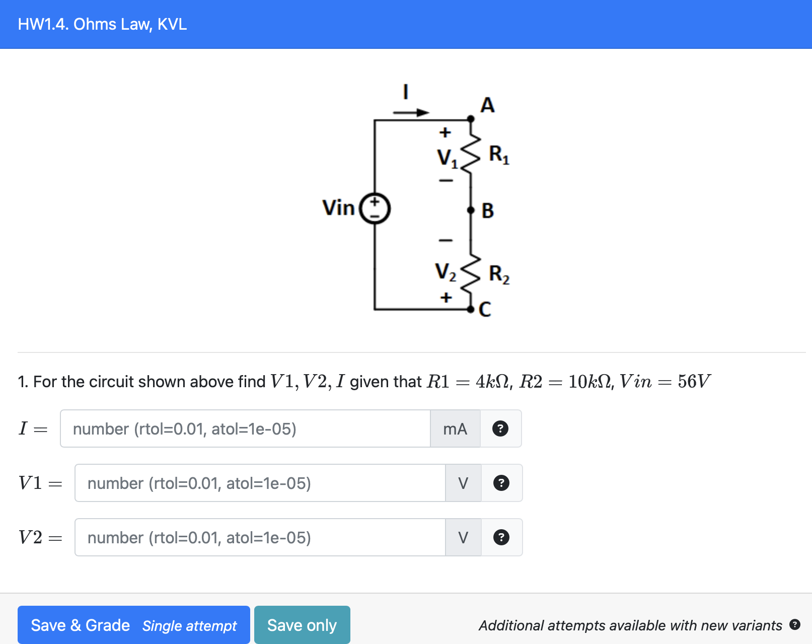Click the Save only button

[302, 625]
